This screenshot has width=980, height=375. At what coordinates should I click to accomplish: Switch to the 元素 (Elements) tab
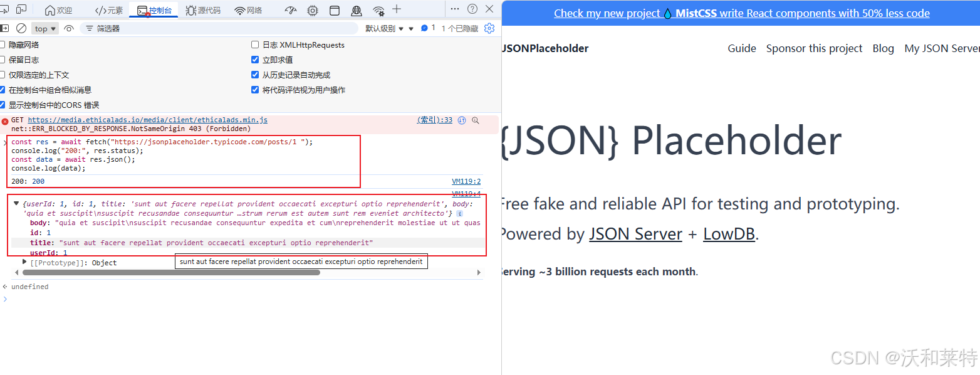tap(108, 10)
